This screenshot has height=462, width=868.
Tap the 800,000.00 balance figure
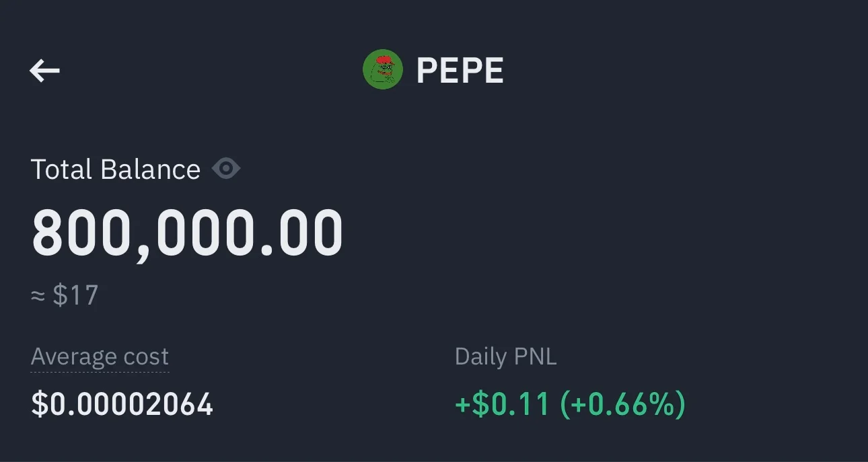(x=188, y=234)
